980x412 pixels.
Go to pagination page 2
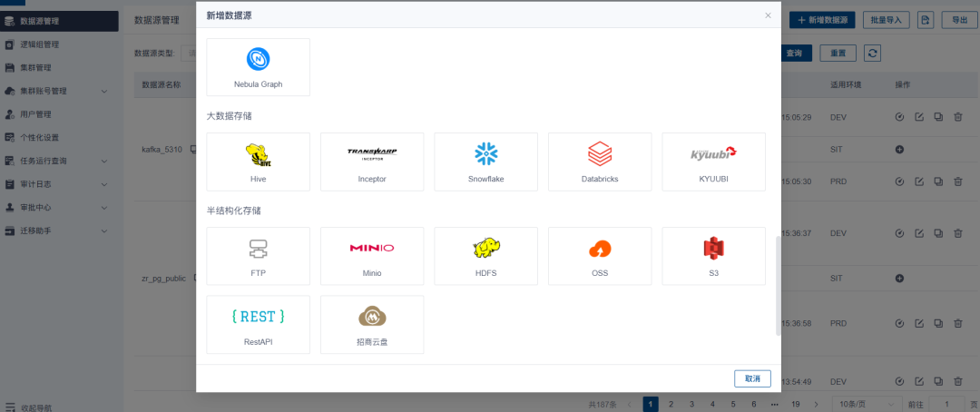[x=671, y=404]
